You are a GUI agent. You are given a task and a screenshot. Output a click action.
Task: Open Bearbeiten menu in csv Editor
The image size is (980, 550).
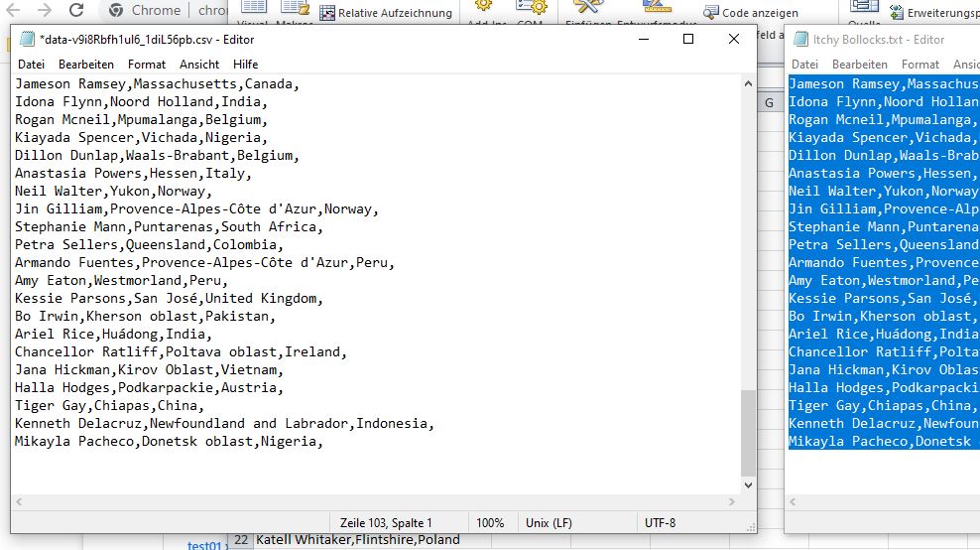(86, 65)
